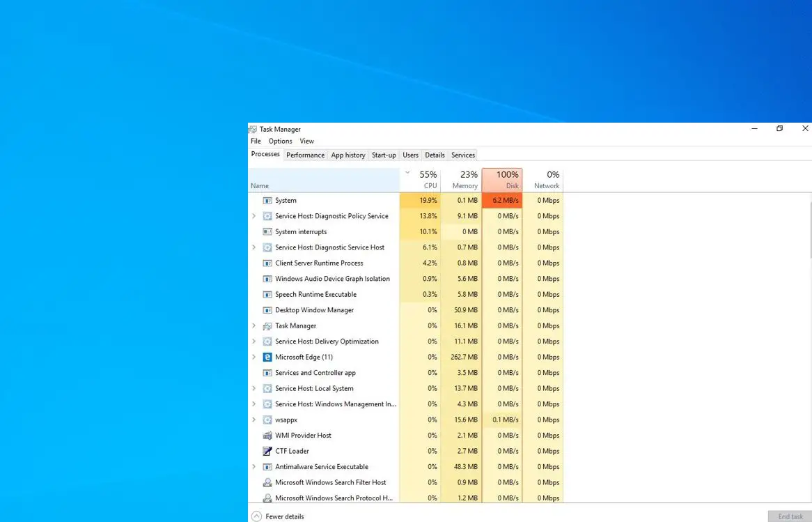The width and height of the screenshot is (812, 522).
Task: Expand Service Host: Delivery Optimization
Action: (253, 341)
